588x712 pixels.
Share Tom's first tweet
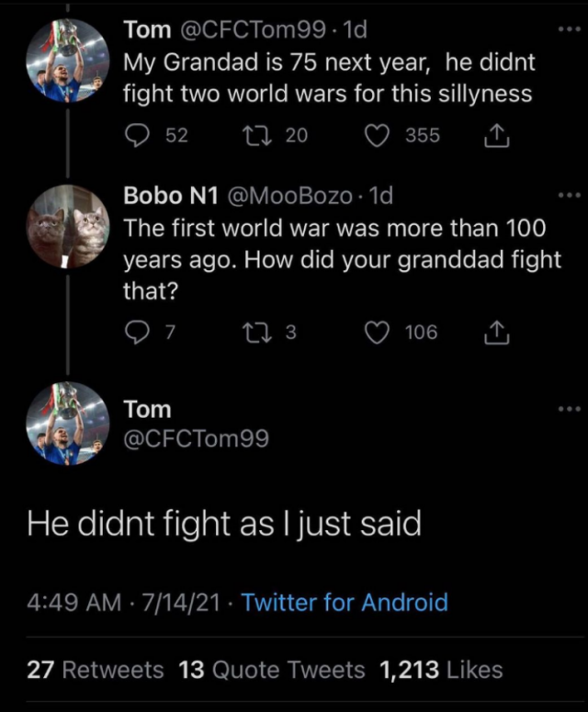coord(495,136)
